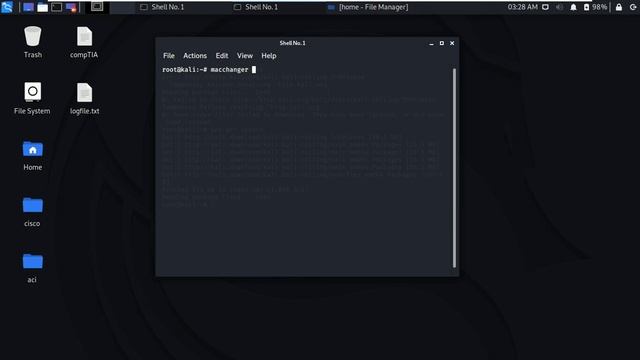Switch to the second Shell No. 1 taskbar entry

tap(256, 7)
